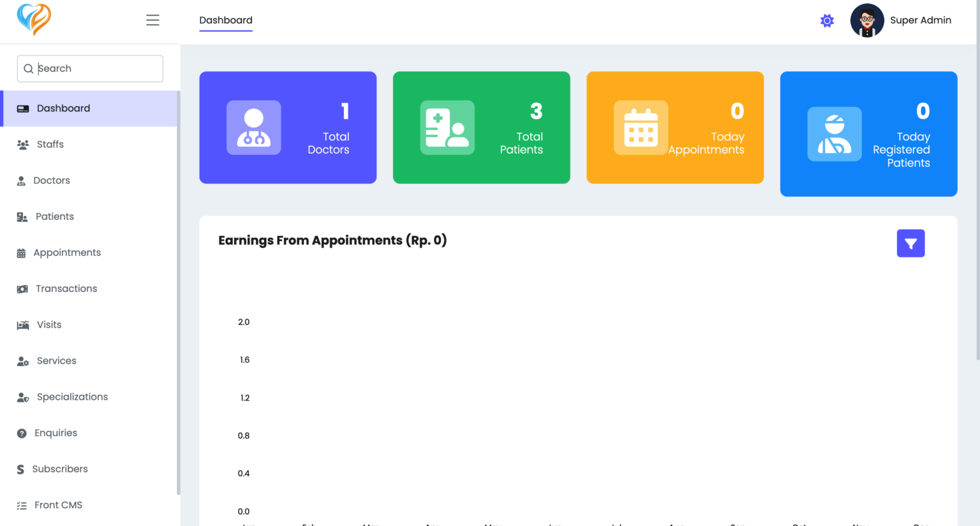980x526 pixels.
Task: Select the Appointments calendar icon
Action: (23, 252)
